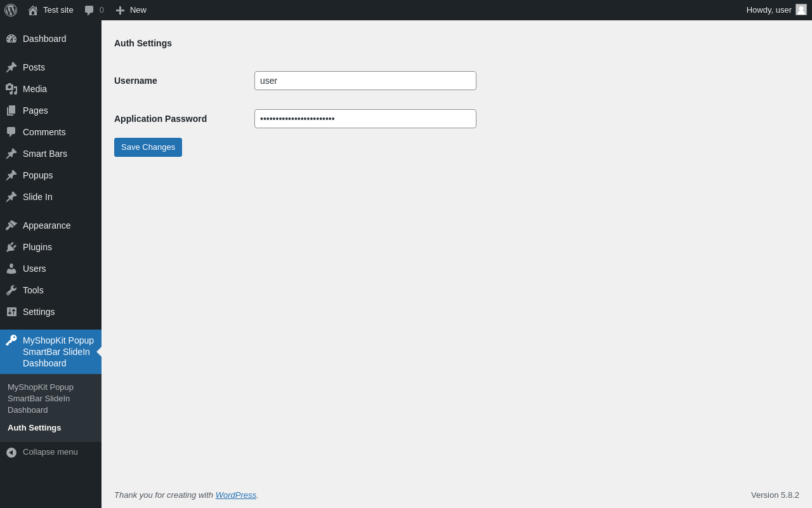
Task: Click the Dashboard gauge icon
Action: 11,39
